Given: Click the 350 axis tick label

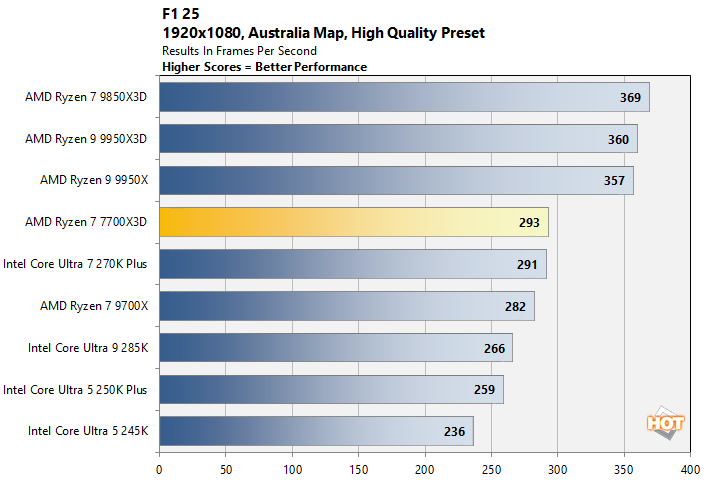Looking at the screenshot, I should (x=624, y=470).
